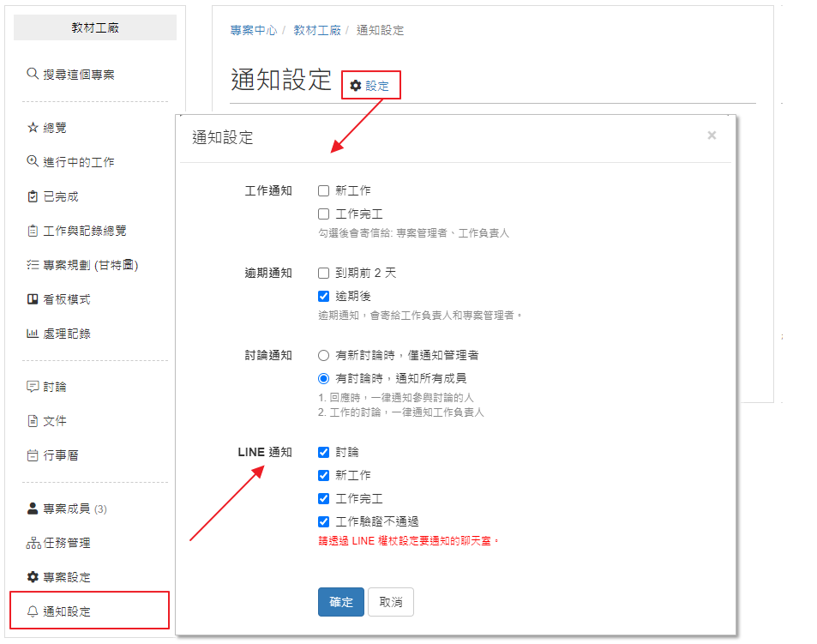
Task: Cancel the dialog with 取消
Action: pyautogui.click(x=391, y=602)
